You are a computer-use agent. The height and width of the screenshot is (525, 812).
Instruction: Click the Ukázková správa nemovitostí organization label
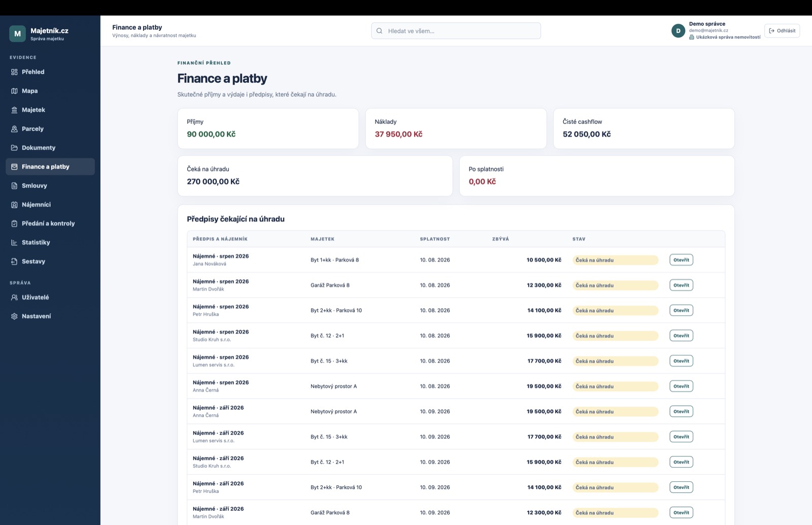725,37
